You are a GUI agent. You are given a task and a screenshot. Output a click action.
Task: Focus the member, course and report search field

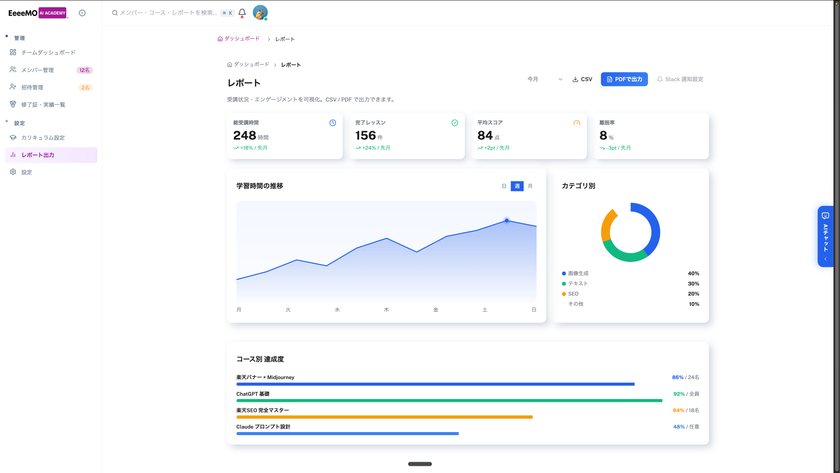coord(168,13)
